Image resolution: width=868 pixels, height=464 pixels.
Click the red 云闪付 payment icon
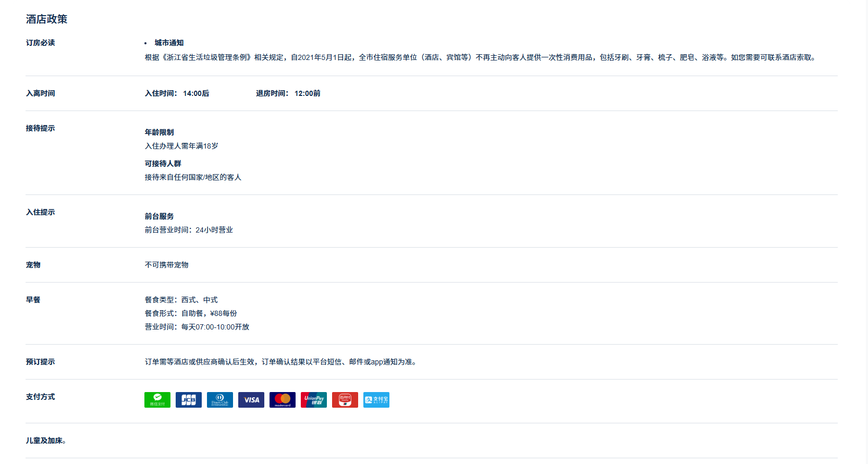coord(345,400)
